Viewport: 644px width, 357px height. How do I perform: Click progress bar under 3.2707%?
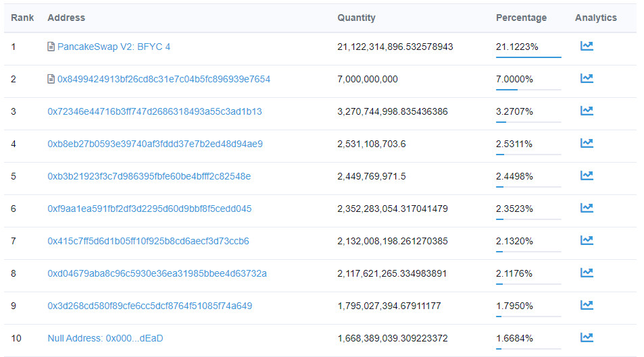pos(528,122)
